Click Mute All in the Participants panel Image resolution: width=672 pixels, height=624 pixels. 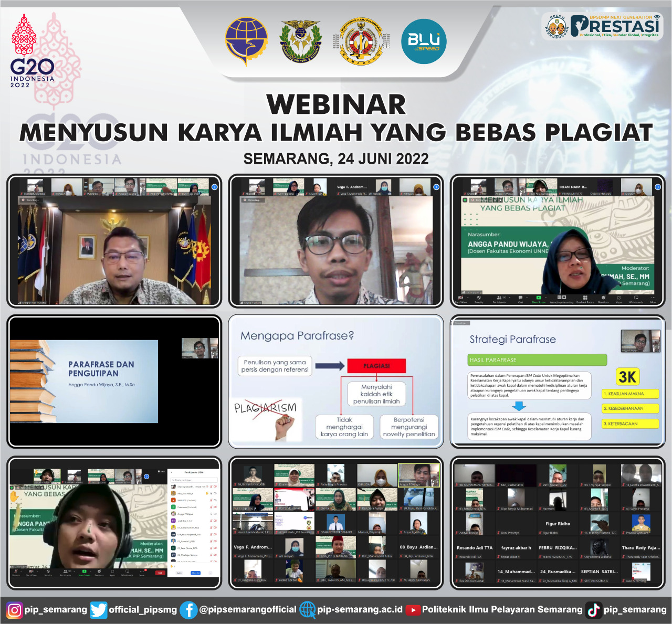click(196, 573)
